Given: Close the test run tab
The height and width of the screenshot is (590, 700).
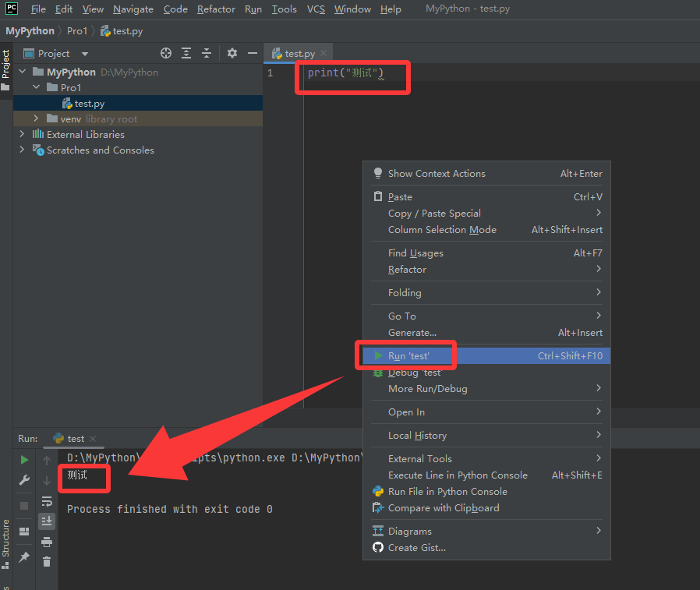Looking at the screenshot, I should 93,439.
